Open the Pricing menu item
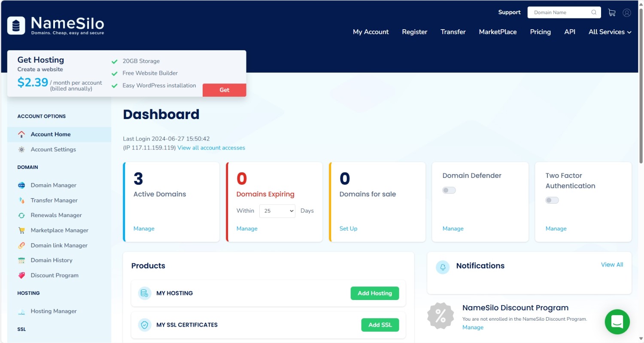This screenshot has height=343, width=644. click(541, 32)
